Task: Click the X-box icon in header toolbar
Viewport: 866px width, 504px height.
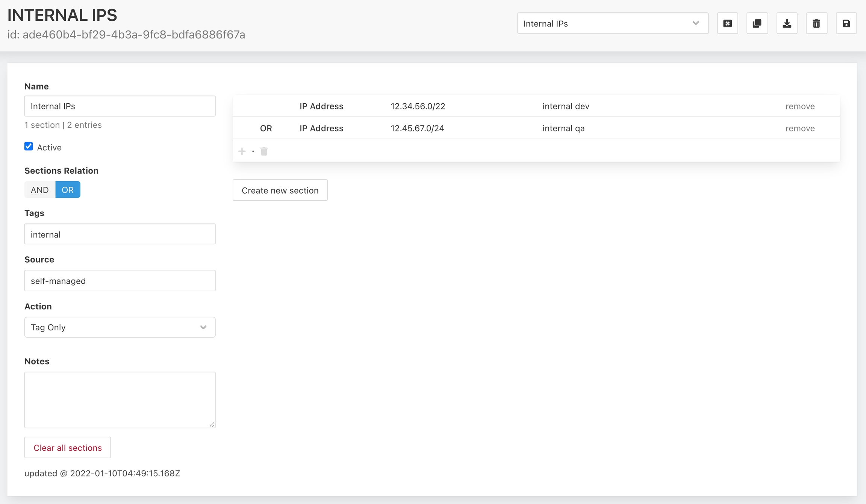Action: (x=727, y=24)
